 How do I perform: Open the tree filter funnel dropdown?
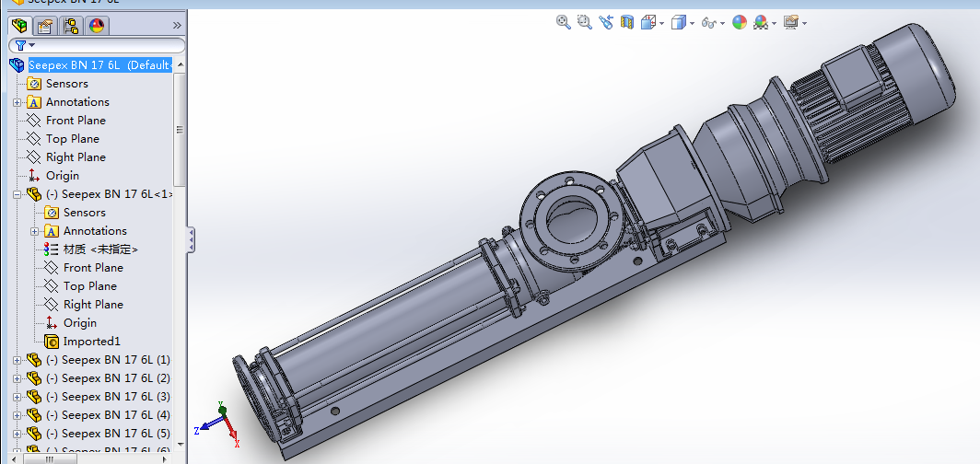click(x=25, y=45)
